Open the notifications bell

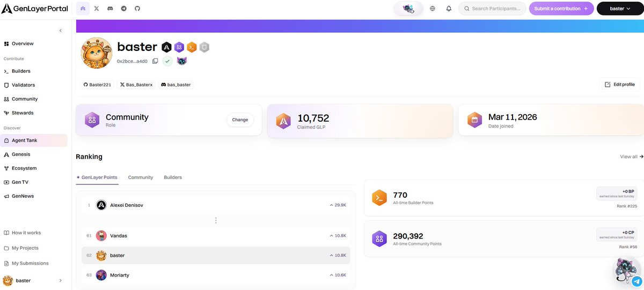pyautogui.click(x=449, y=9)
